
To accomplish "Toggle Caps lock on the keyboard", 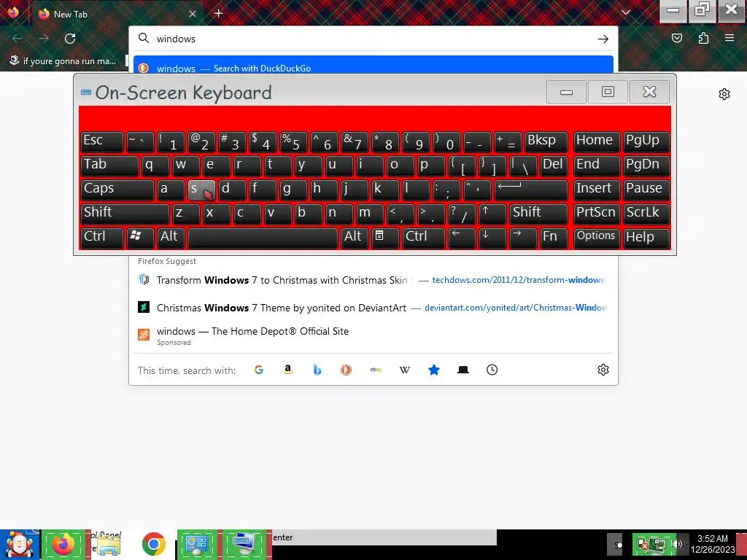I will pos(117,190).
